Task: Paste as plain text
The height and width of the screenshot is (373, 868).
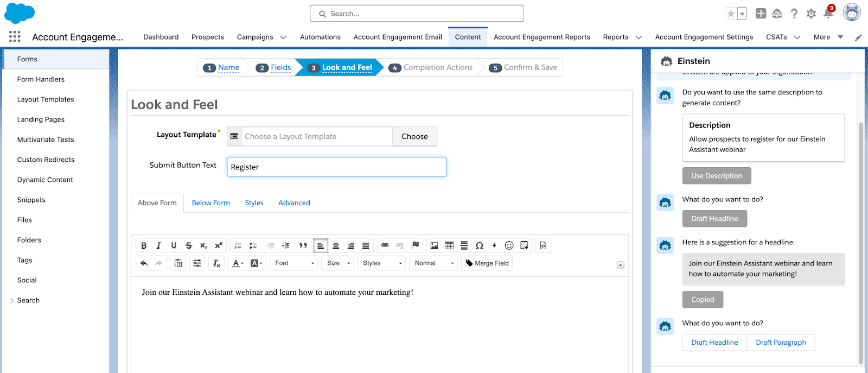Action: [x=178, y=263]
